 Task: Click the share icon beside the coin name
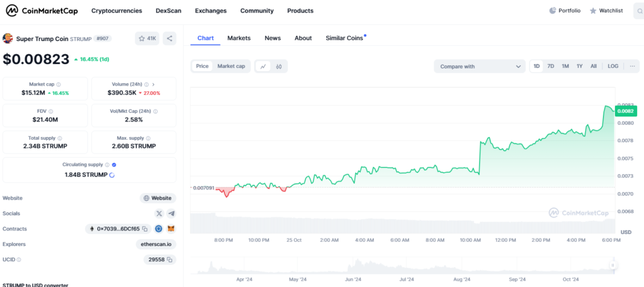169,38
